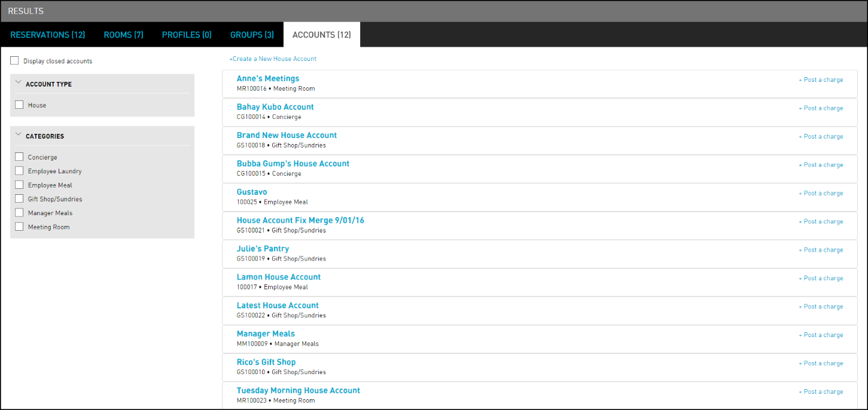The image size is (868, 410).
Task: Post a charge to Tuesday Morning House Account
Action: [x=821, y=392]
